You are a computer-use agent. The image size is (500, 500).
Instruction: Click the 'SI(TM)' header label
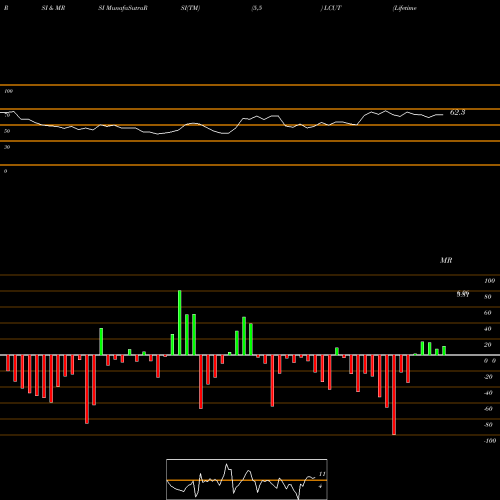click(x=190, y=8)
